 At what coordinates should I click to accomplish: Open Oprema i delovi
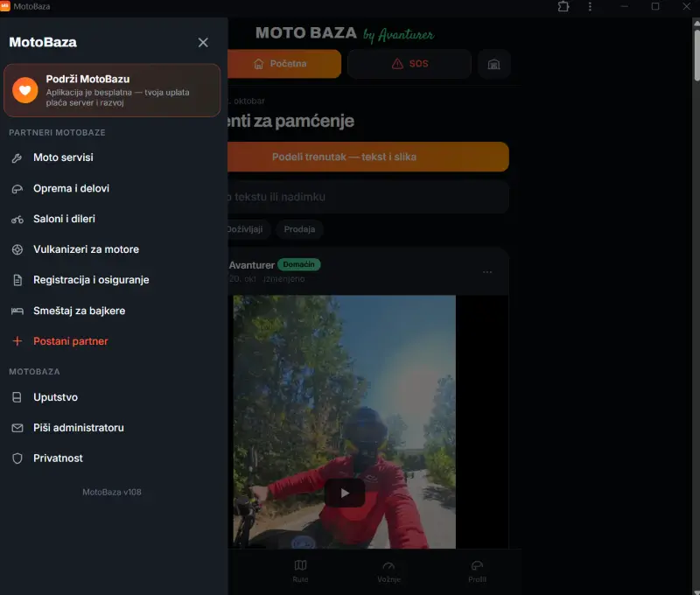coord(112,188)
